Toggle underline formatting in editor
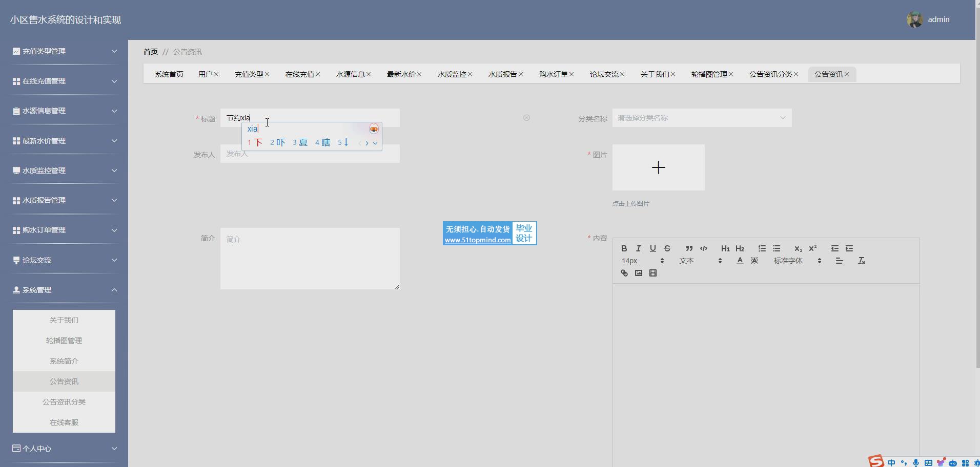The height and width of the screenshot is (467, 980). (652, 248)
